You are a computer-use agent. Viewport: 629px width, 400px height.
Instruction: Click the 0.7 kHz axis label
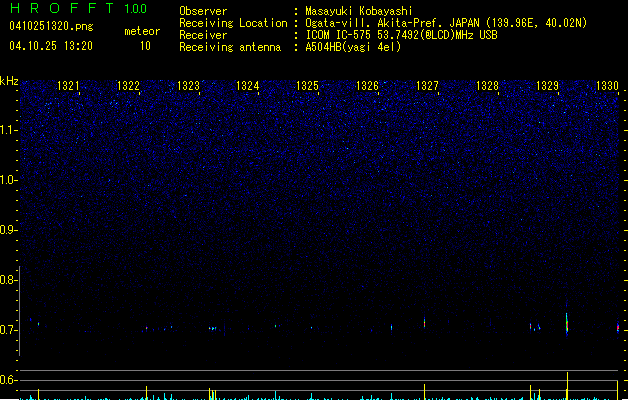click(9, 330)
